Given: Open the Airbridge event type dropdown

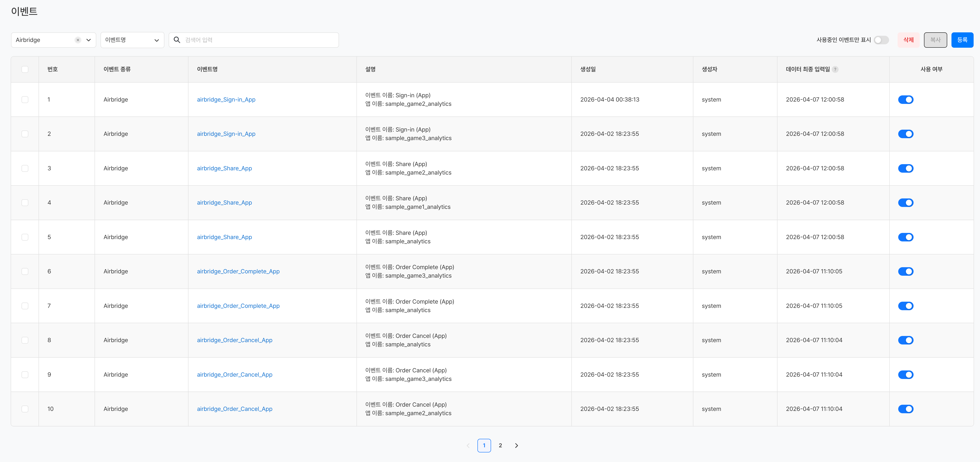Looking at the screenshot, I should [88, 40].
